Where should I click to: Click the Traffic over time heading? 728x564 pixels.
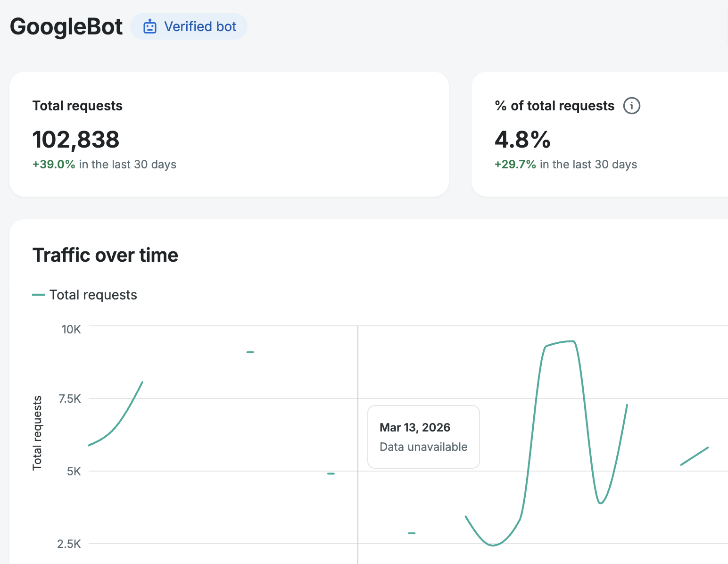tap(105, 255)
